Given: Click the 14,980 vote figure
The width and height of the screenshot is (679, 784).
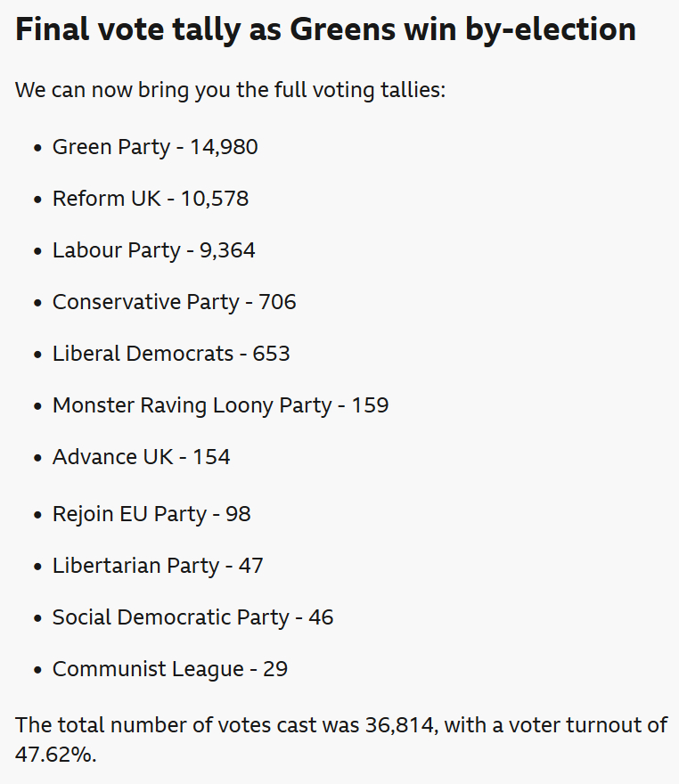Looking at the screenshot, I should pyautogui.click(x=224, y=147).
